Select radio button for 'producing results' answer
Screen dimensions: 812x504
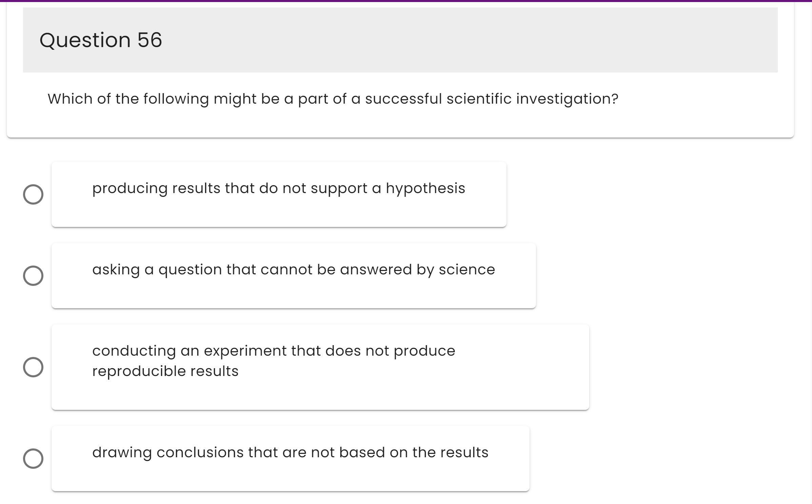click(x=33, y=194)
